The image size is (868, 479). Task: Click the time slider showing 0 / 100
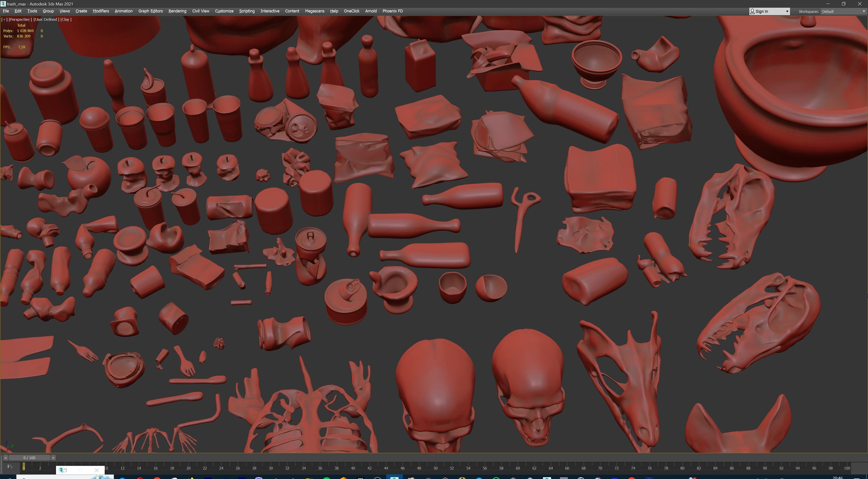point(29,458)
